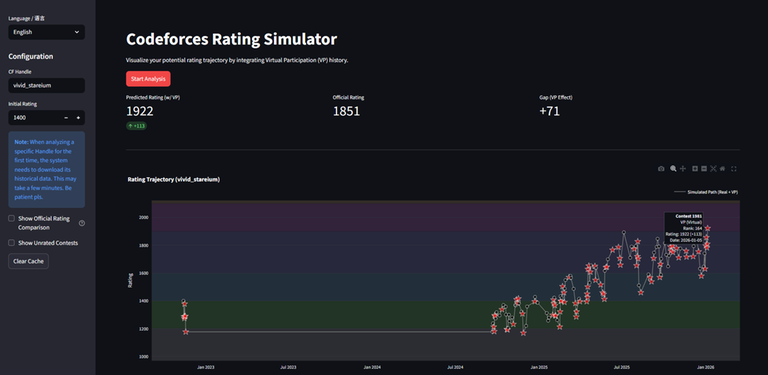
Task: Click the Autoscale icon on chart toolbar
Action: click(x=713, y=168)
